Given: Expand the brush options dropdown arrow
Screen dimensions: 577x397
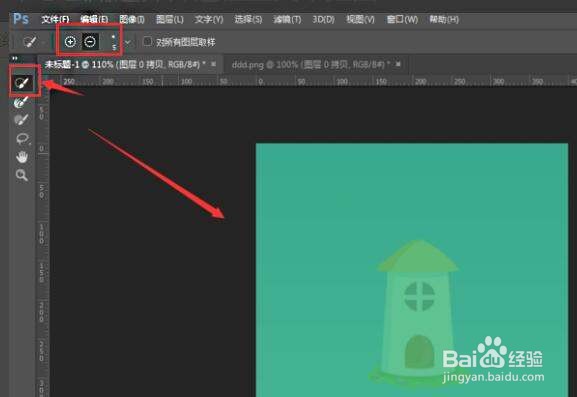Looking at the screenshot, I should pos(127,42).
